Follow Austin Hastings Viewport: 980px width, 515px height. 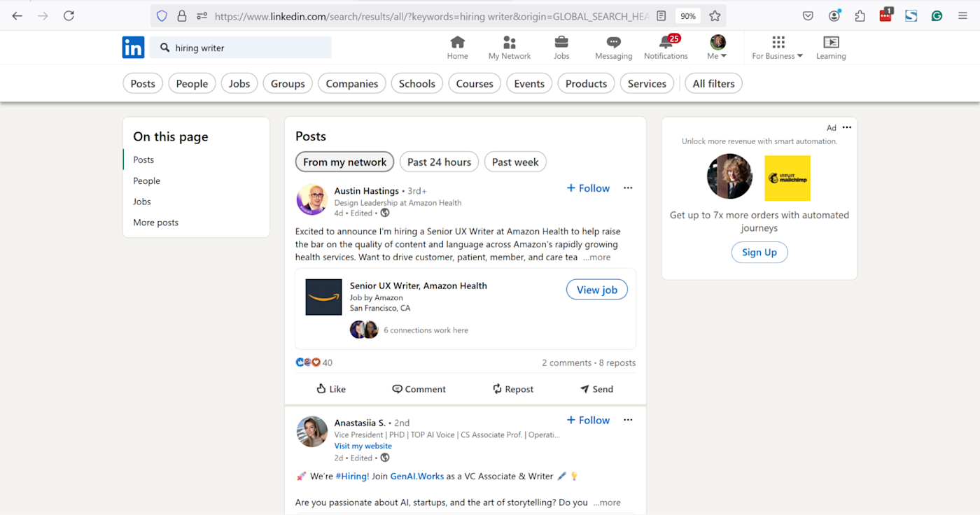588,188
